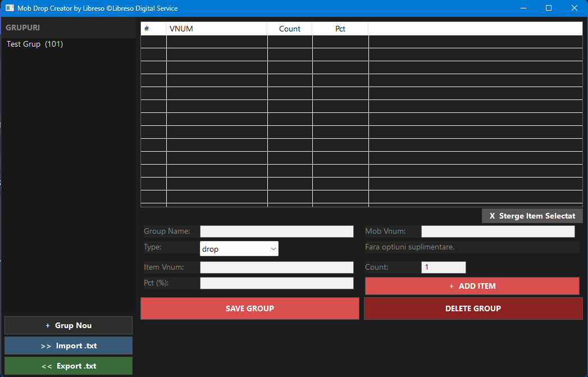Screen dimensions: 588x377
Task: Click the Count field containing '1'
Action: point(444,267)
